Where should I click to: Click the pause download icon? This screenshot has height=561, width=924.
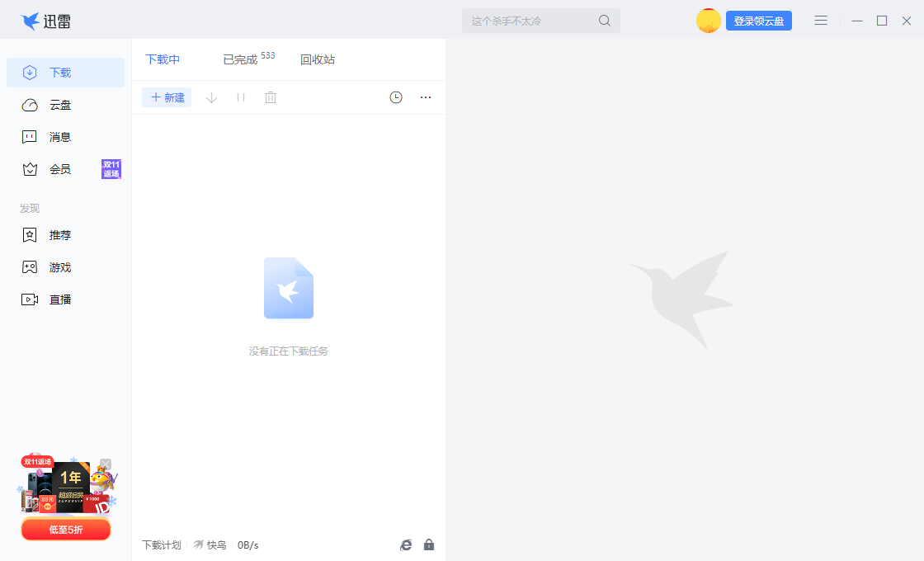click(x=241, y=97)
